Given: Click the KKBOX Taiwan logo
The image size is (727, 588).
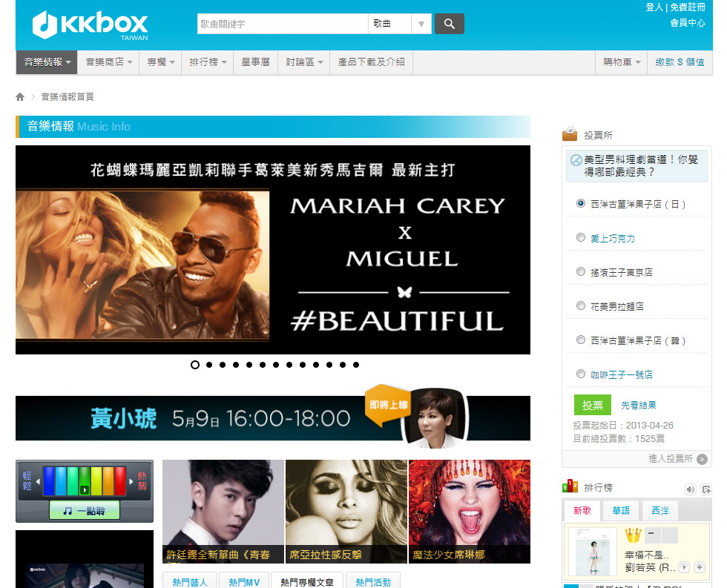Looking at the screenshot, I should tap(91, 25).
